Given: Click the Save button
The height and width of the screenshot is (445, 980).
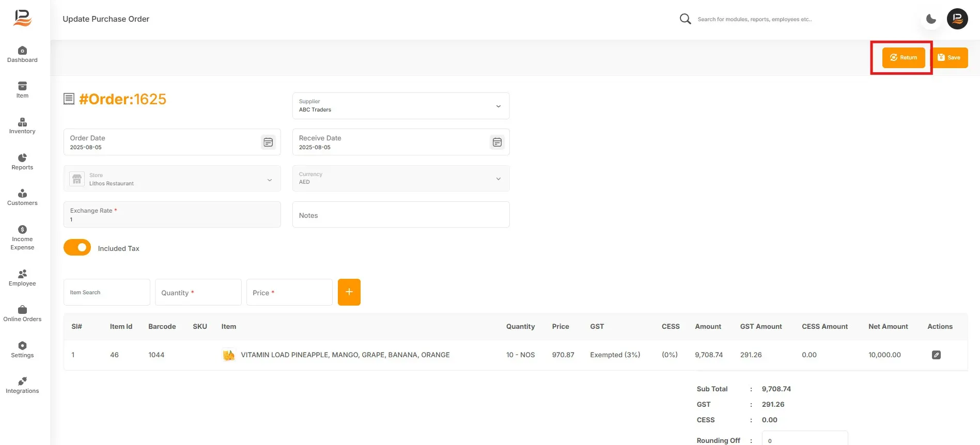Looking at the screenshot, I should click(951, 58).
